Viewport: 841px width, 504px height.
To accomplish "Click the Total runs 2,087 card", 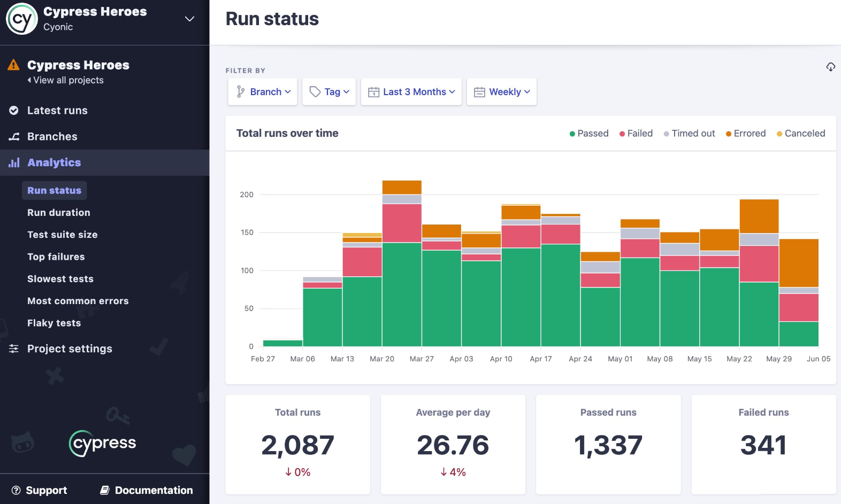I will click(298, 445).
